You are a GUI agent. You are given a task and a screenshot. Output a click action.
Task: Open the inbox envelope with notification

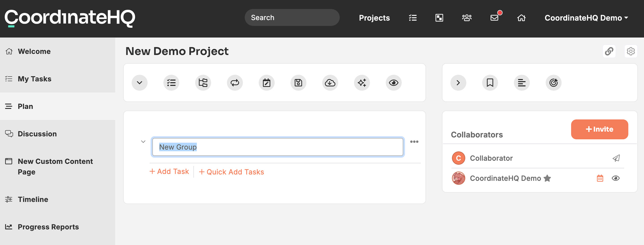(495, 17)
